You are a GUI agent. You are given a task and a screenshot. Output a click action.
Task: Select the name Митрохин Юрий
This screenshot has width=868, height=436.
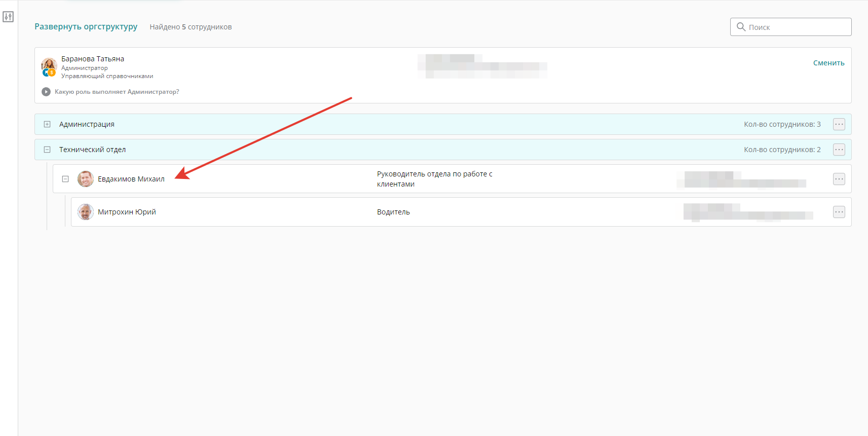(x=127, y=212)
